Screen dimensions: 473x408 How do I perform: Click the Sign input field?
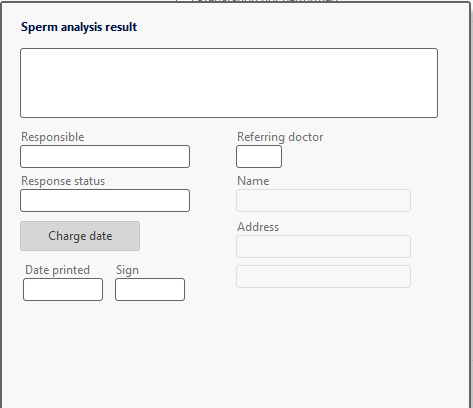(x=150, y=289)
